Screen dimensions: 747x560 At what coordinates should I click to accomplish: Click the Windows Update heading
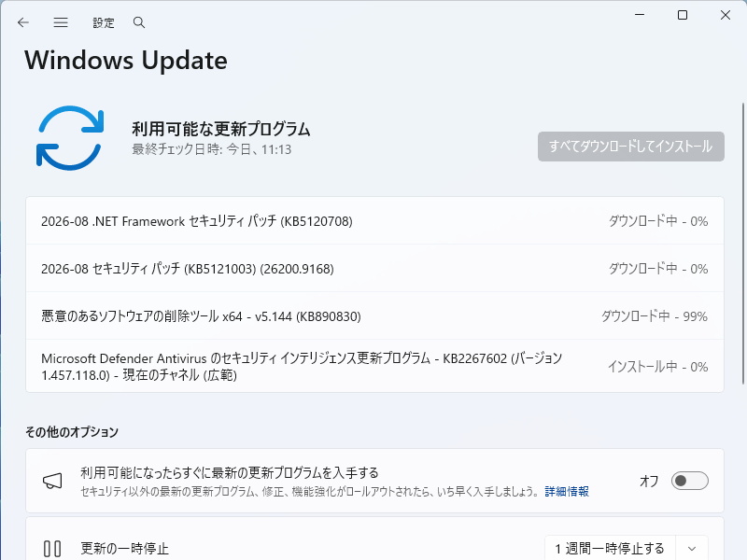tap(126, 61)
